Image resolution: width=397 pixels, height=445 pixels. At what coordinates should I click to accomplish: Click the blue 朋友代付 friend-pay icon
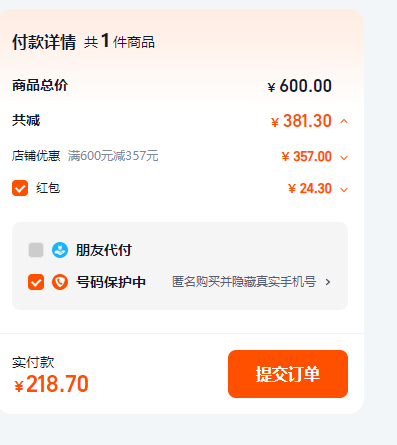pyautogui.click(x=60, y=250)
